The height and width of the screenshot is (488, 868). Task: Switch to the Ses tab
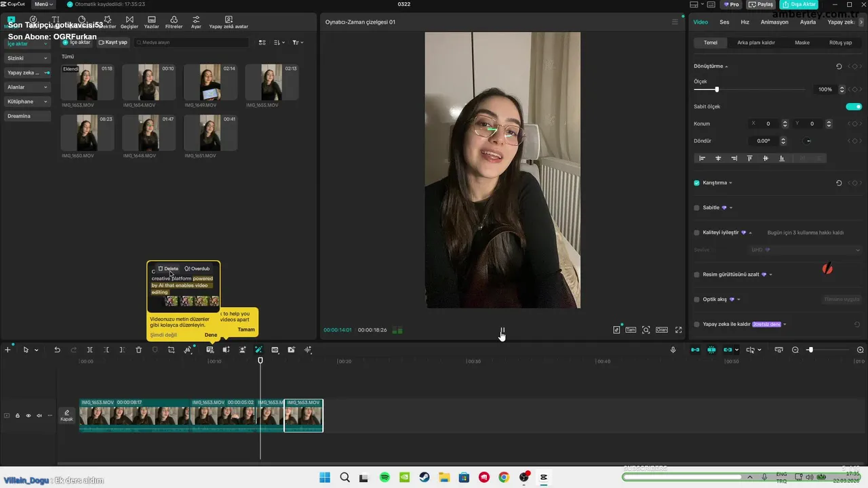click(724, 22)
